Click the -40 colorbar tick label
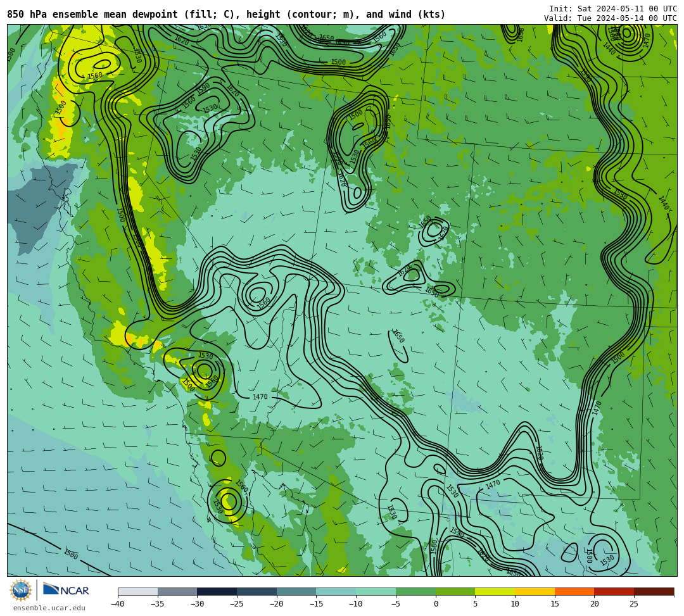 tap(117, 604)
